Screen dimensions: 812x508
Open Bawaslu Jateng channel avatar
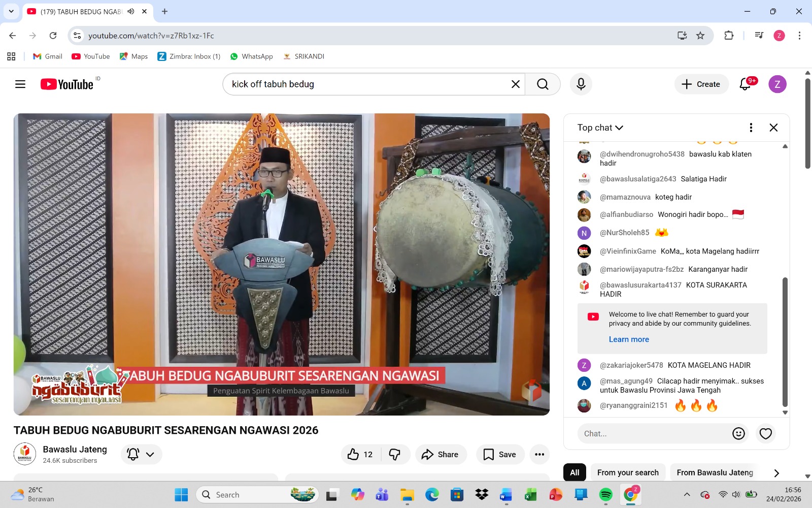coord(24,454)
